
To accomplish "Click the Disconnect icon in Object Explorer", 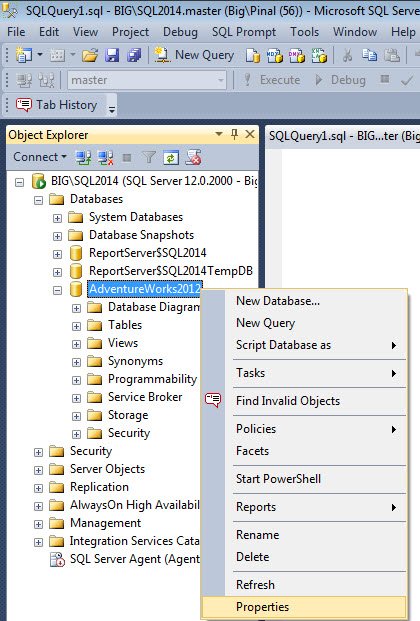I will pos(105,158).
